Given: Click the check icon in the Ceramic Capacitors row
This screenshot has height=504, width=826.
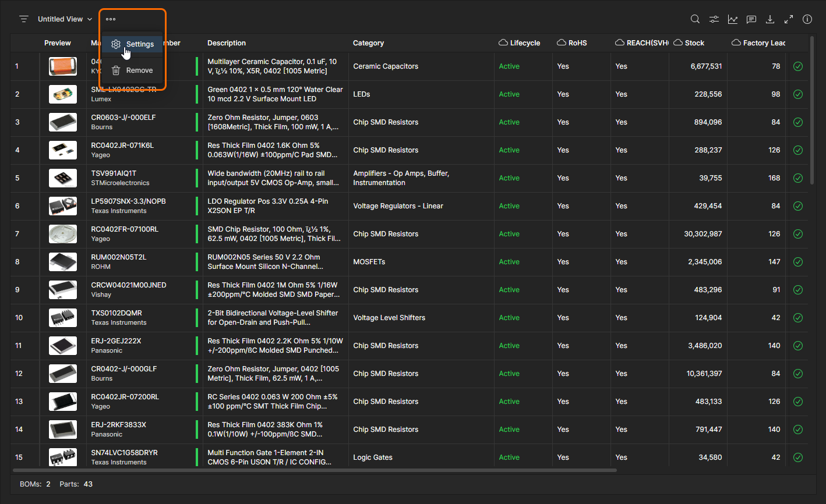Looking at the screenshot, I should click(798, 66).
